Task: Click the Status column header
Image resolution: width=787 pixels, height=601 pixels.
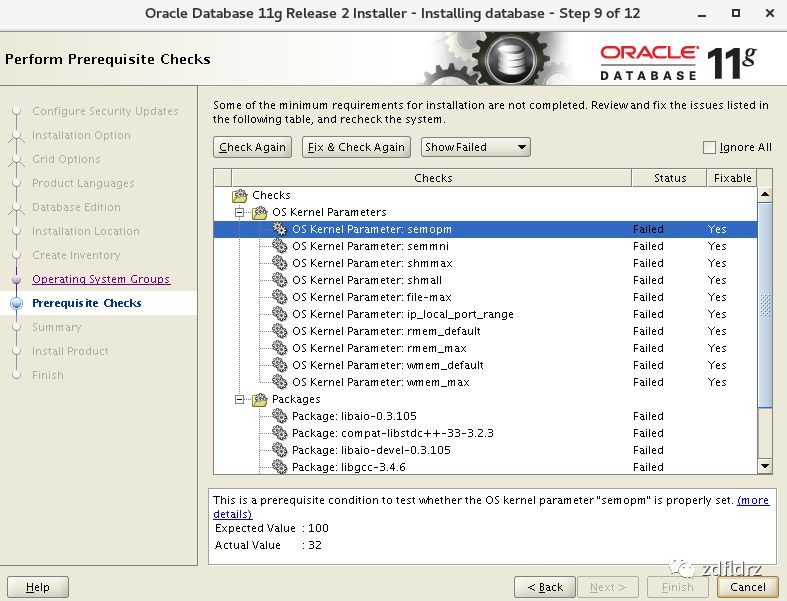Action: (670, 178)
